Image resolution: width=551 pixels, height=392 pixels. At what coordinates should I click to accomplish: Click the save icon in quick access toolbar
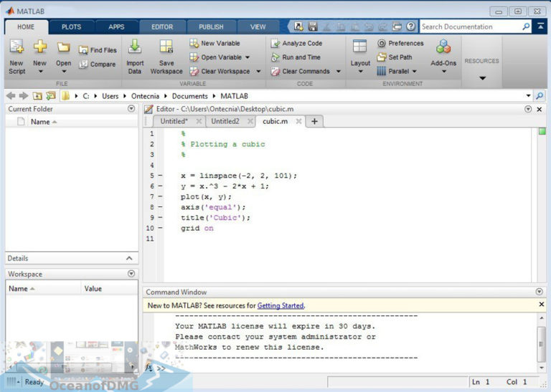(x=312, y=27)
